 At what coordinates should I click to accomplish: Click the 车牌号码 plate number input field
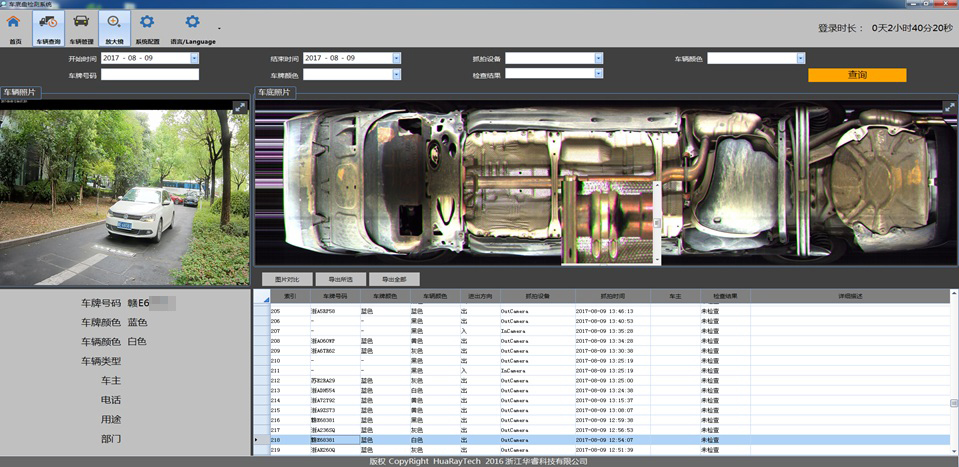pyautogui.click(x=150, y=74)
